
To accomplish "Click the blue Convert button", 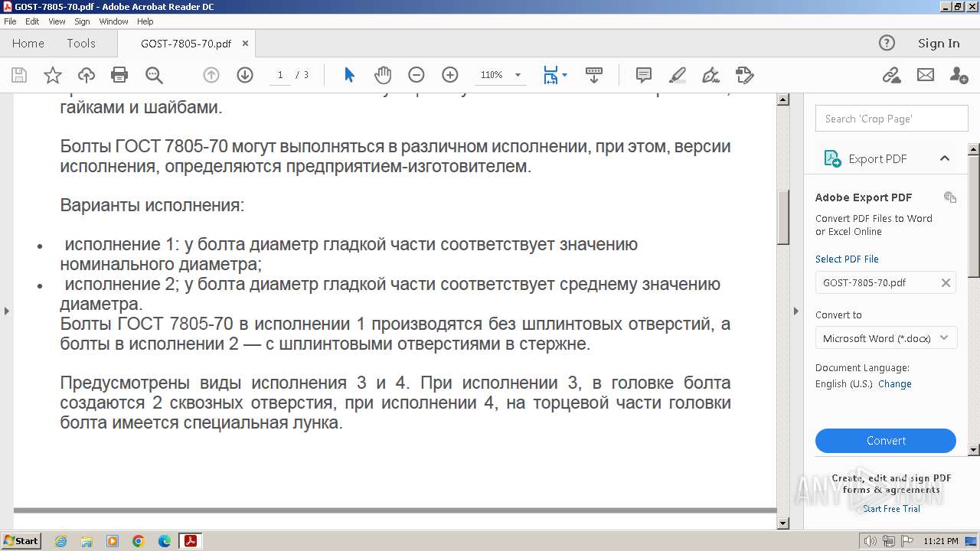I will (x=886, y=441).
